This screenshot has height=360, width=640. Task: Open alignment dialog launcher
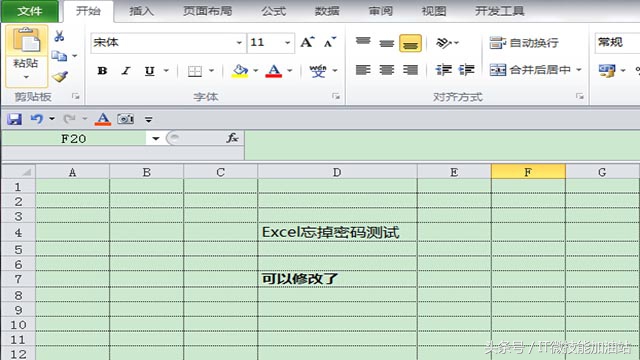(x=580, y=96)
